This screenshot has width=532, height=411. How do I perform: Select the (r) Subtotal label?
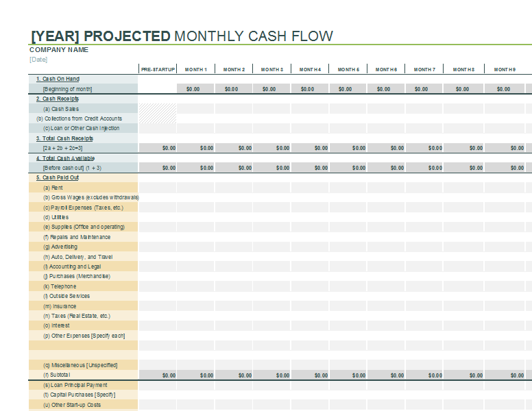56,375
